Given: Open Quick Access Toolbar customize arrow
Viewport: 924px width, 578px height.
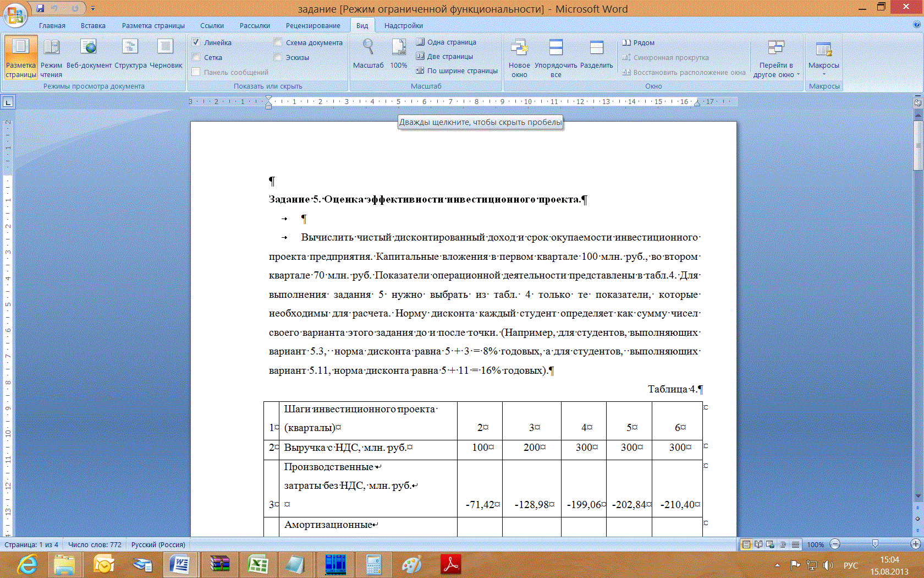Looking at the screenshot, I should [92, 8].
